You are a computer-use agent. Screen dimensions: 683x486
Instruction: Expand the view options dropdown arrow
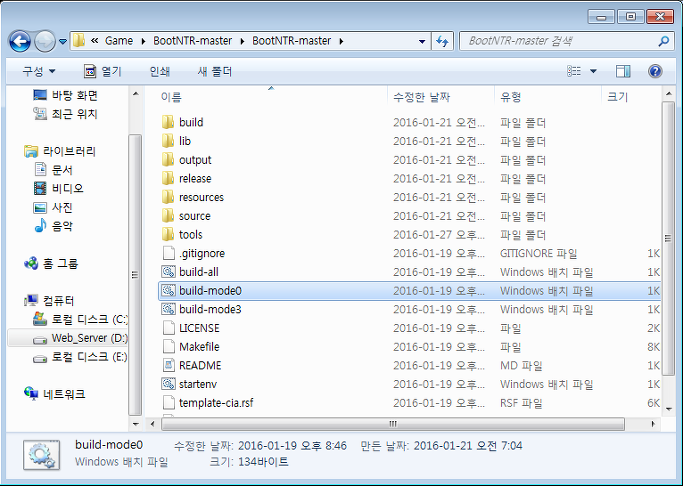(593, 71)
